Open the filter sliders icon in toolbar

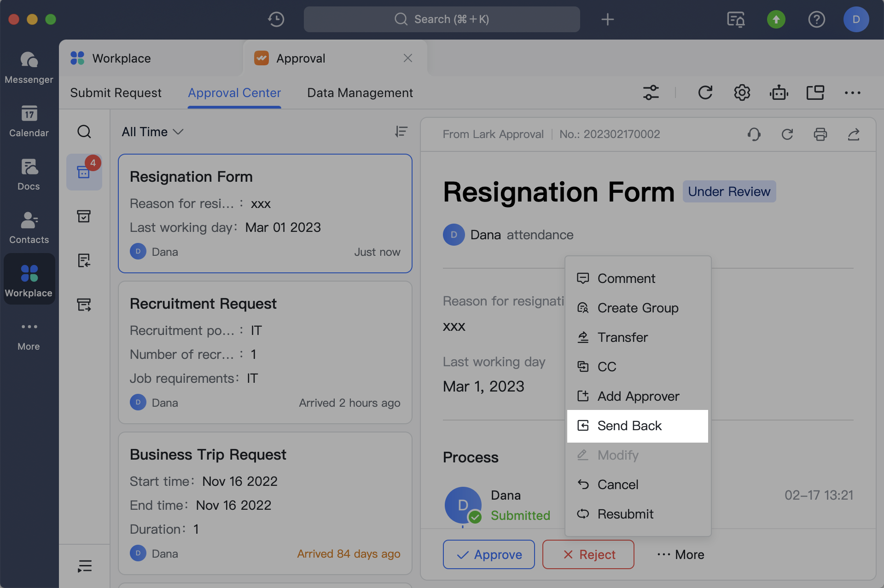pyautogui.click(x=651, y=93)
